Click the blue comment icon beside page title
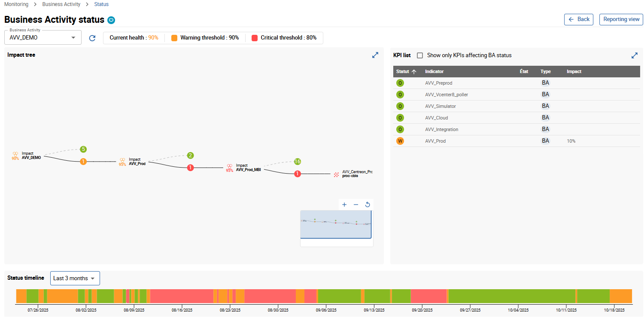 111,20
